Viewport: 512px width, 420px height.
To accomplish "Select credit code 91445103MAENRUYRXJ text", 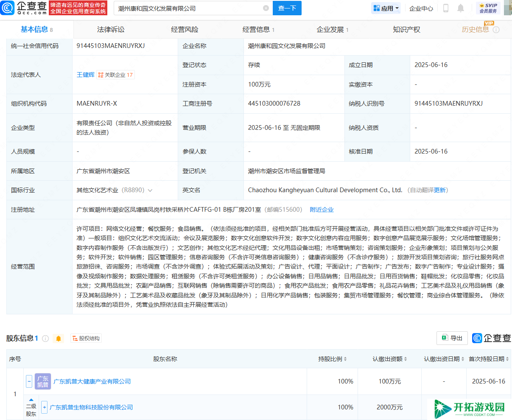I will (x=111, y=46).
